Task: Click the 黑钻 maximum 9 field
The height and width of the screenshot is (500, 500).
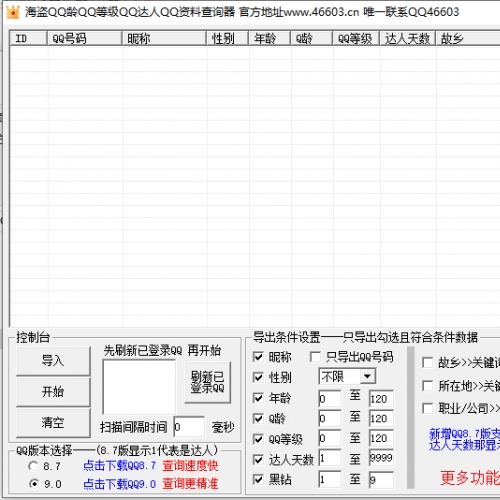Action: click(x=381, y=479)
